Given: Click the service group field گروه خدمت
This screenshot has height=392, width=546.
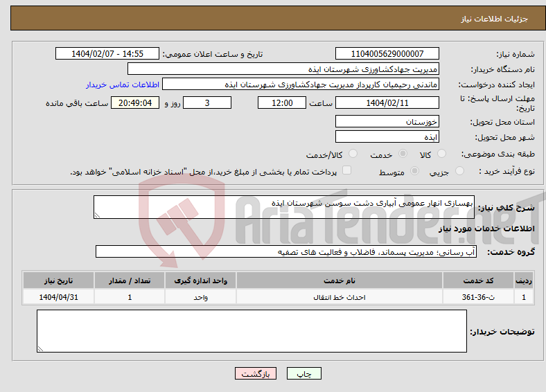Looking at the screenshot, I should pos(286,251).
